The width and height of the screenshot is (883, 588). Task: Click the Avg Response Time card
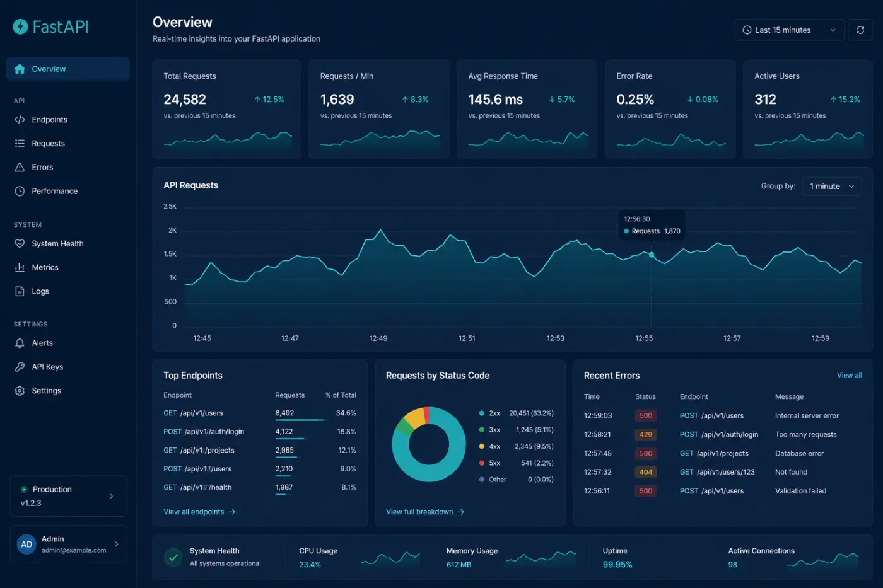tap(527, 109)
